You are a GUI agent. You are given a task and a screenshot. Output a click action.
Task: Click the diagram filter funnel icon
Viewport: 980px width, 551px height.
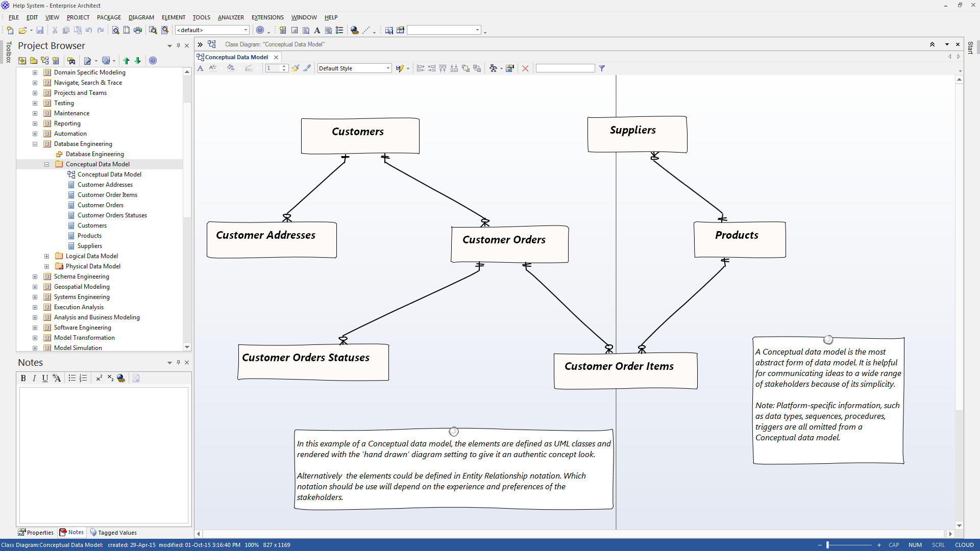click(602, 68)
